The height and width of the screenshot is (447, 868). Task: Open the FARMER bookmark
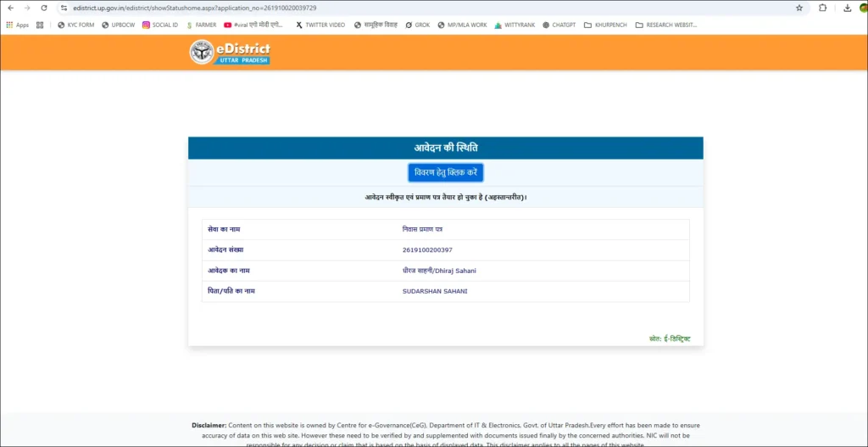click(x=202, y=25)
